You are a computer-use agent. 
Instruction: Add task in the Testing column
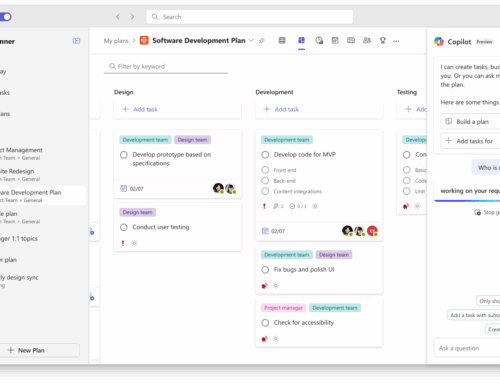412,109
